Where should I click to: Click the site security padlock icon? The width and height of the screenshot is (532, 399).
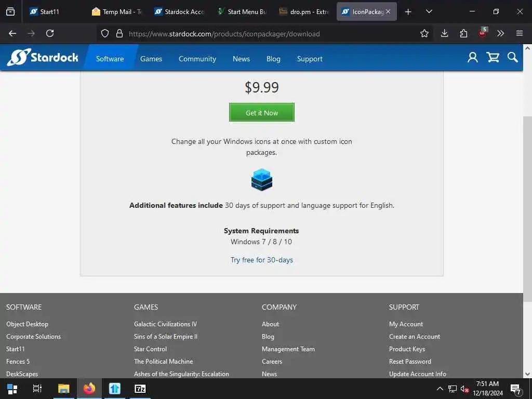119,33
